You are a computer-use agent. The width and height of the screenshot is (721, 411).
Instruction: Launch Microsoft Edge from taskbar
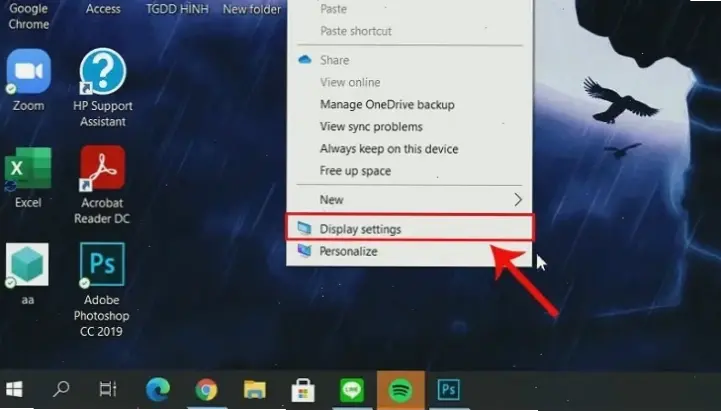click(158, 390)
